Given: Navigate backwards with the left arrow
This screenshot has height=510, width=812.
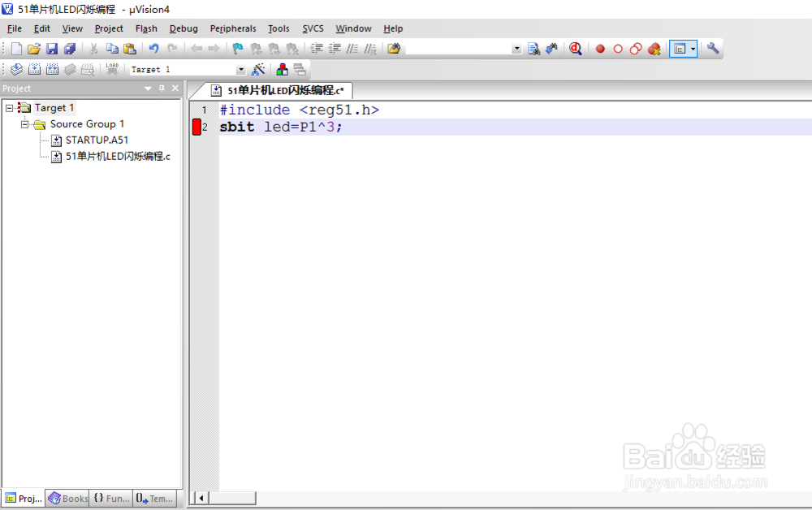Looking at the screenshot, I should pyautogui.click(x=197, y=49).
